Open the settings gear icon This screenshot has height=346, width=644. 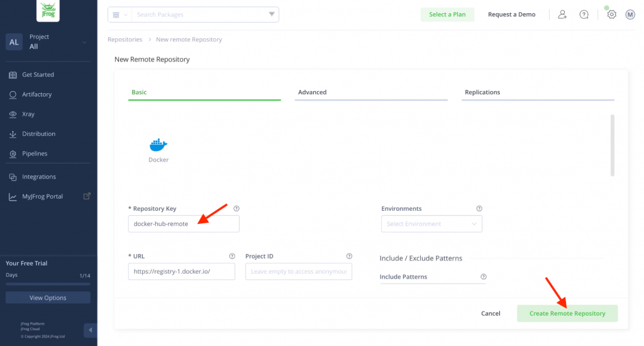(611, 14)
